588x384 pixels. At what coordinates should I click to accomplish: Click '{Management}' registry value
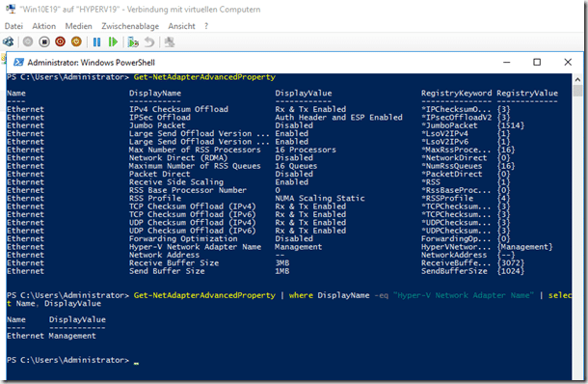[x=524, y=247]
